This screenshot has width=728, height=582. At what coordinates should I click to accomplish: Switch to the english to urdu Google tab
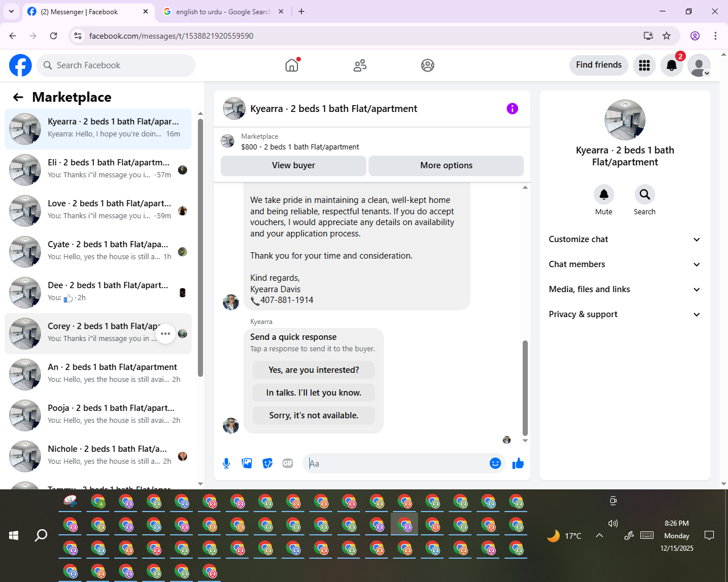223,12
